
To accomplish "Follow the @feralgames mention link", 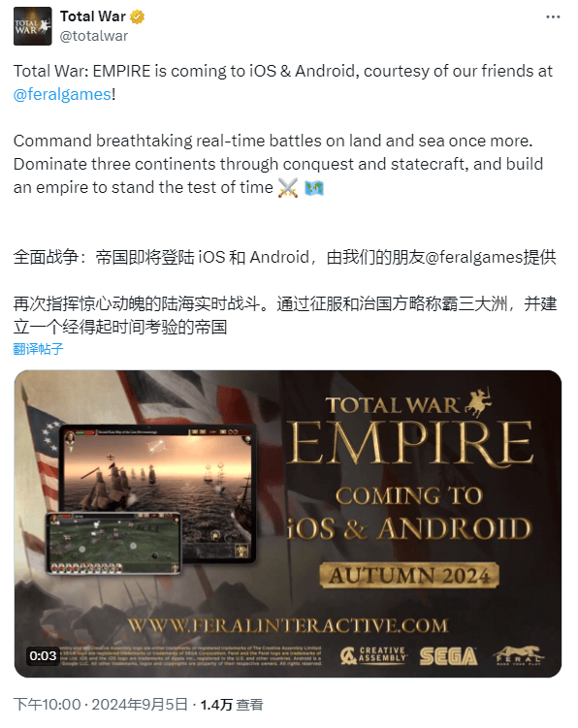I will point(62,94).
